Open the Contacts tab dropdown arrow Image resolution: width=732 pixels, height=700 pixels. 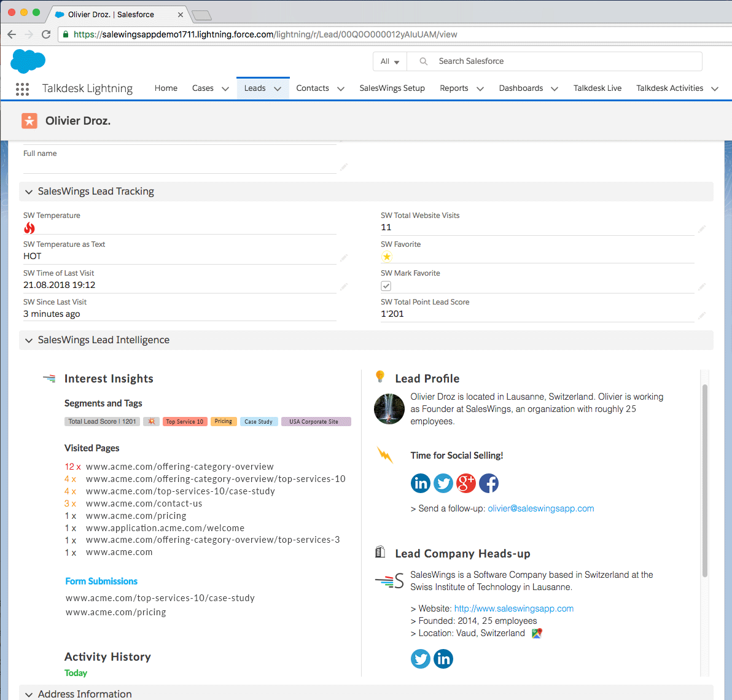341,88
